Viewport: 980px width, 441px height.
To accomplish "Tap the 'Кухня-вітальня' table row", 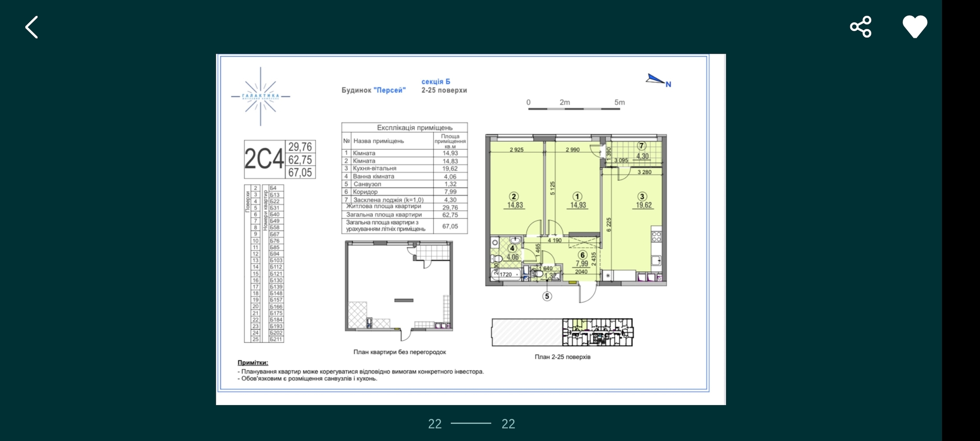I will pos(404,168).
